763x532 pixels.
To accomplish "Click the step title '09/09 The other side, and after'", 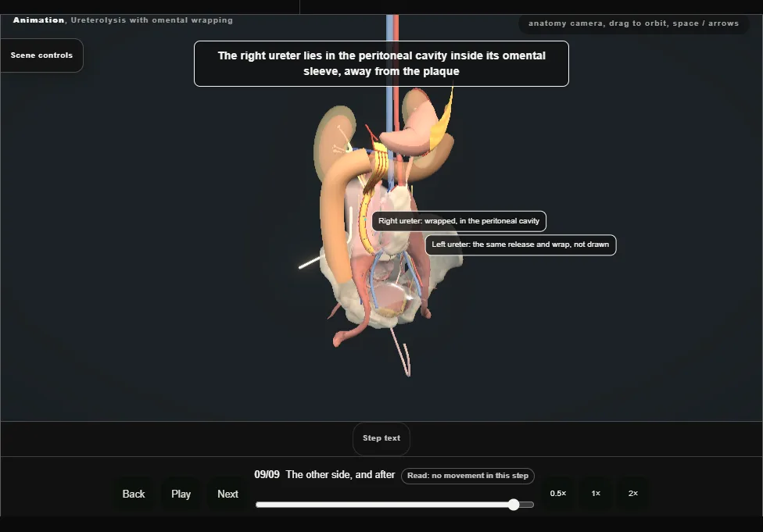I will (x=324, y=475).
